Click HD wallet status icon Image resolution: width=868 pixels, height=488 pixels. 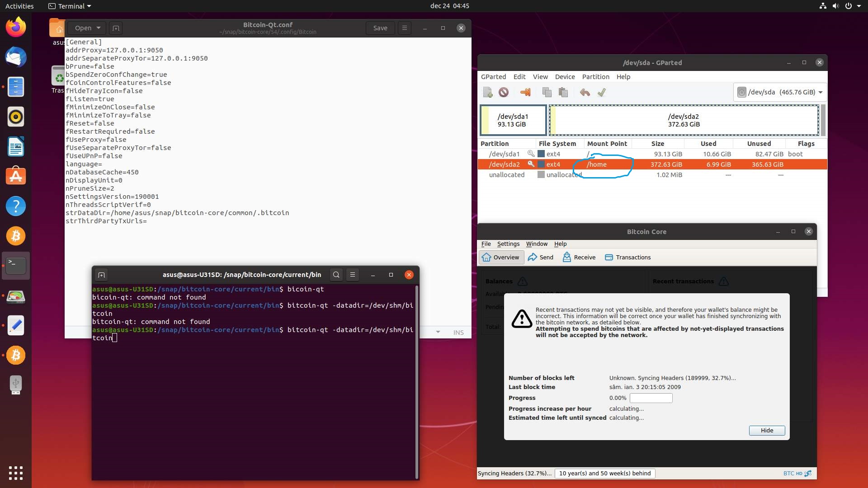[799, 473]
